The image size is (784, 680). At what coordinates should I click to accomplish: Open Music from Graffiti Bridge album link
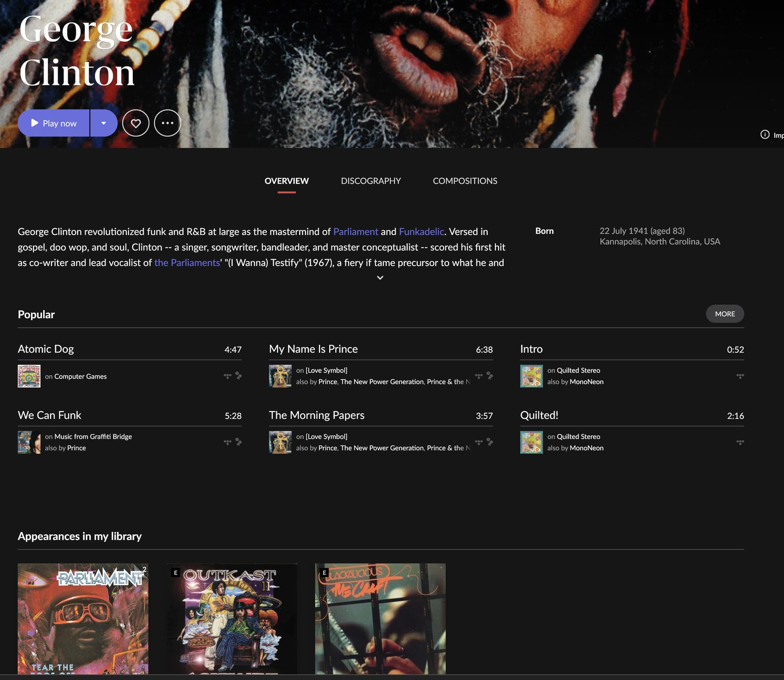(x=93, y=437)
